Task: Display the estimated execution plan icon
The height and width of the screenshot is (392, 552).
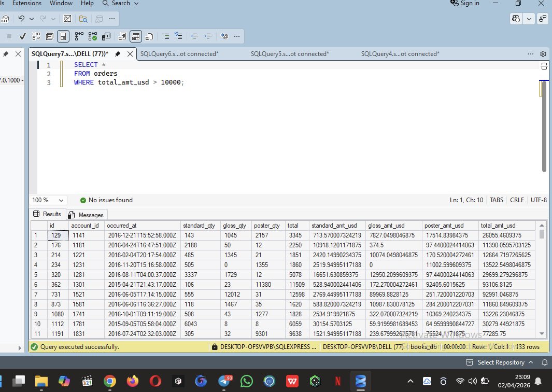Action: (36, 36)
